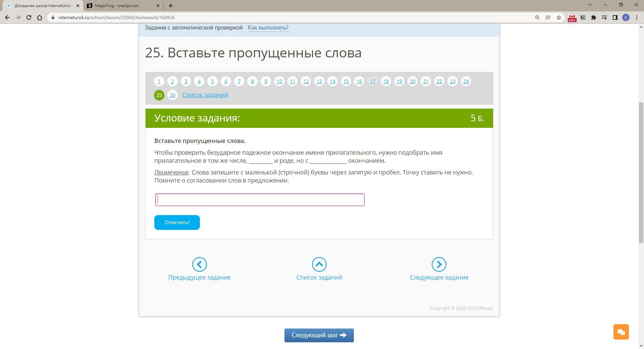644x349 pixels.
Task: Open the tab search dropdown arrow
Action: coord(590,5)
